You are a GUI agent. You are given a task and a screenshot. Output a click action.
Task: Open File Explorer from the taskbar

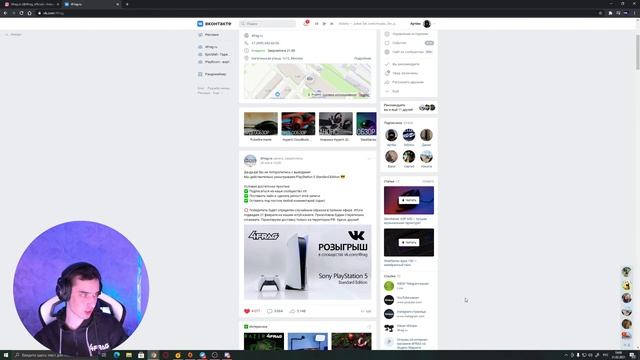click(129, 355)
